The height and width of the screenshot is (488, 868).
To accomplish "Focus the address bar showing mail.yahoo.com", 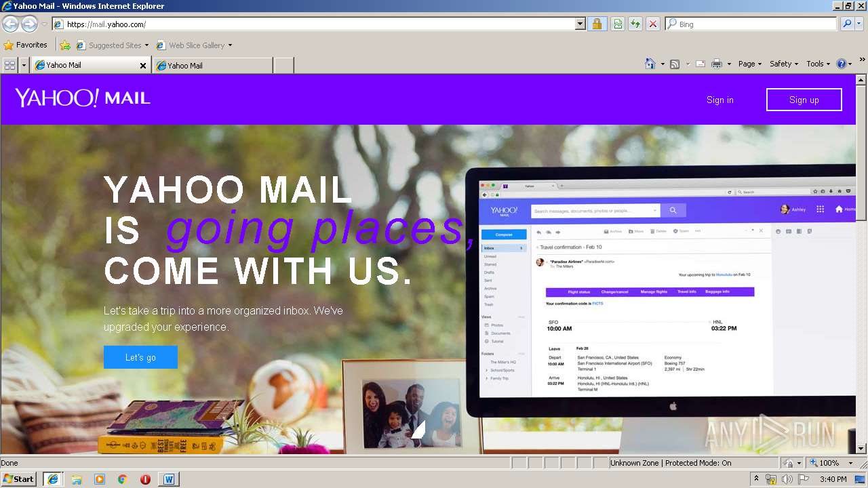I will click(x=314, y=24).
